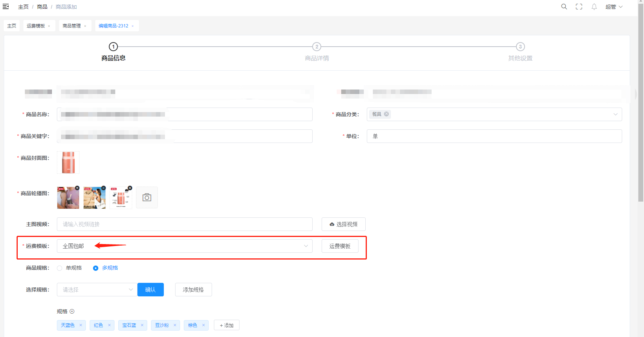Open the search icon in the header
Image resolution: width=644 pixels, height=337 pixels.
(x=564, y=6)
